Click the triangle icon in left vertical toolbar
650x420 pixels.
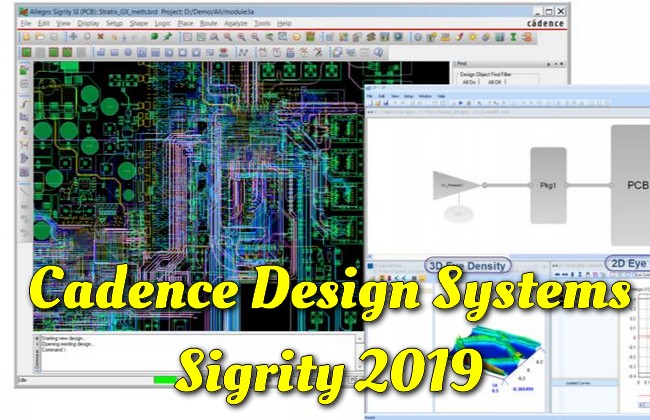pyautogui.click(x=24, y=158)
